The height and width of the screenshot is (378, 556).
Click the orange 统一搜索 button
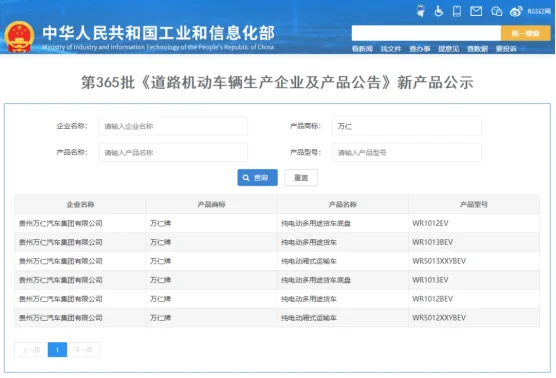point(526,33)
